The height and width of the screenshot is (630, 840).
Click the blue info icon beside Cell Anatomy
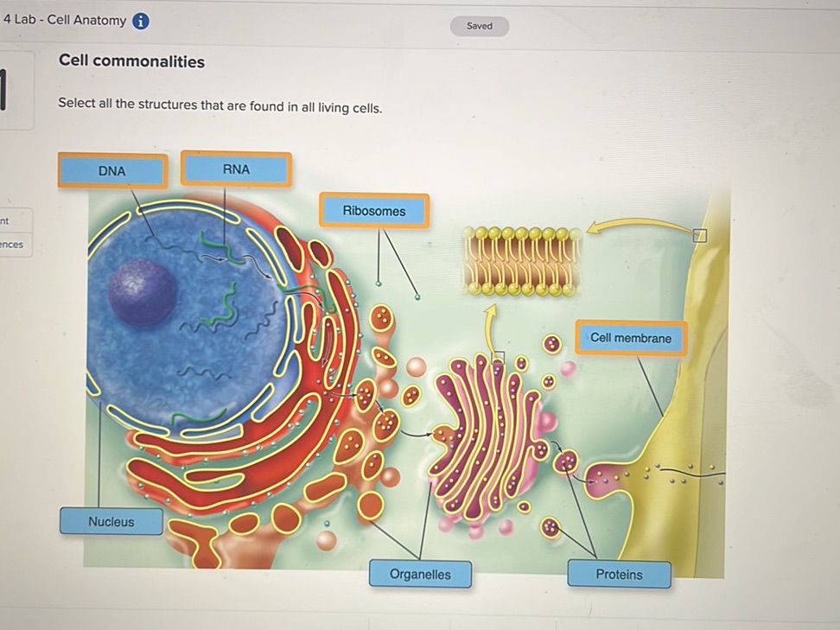(140, 22)
